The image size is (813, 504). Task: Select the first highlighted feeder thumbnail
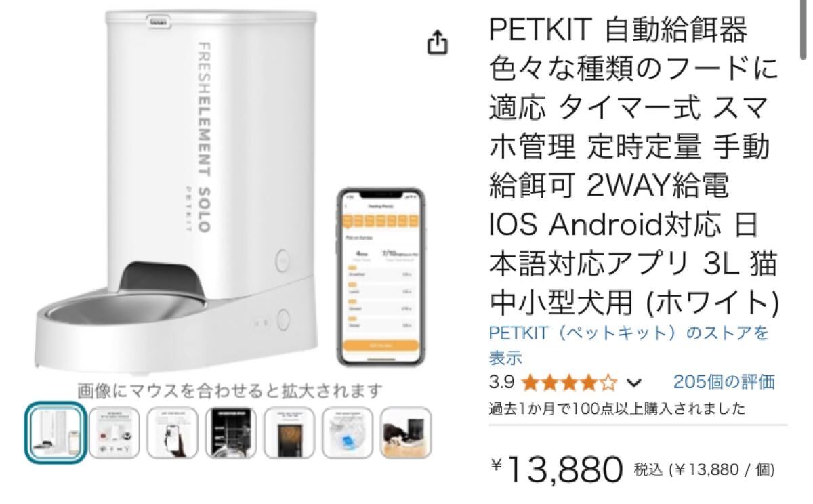tap(56, 432)
